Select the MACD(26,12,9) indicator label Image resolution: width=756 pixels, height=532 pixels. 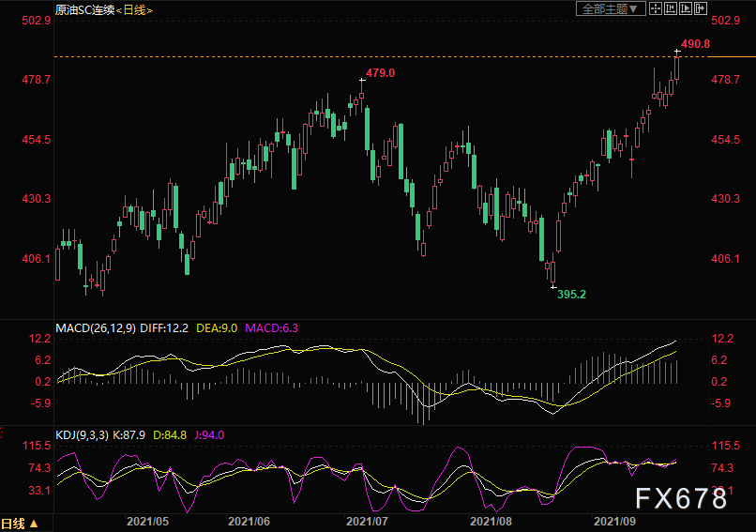(96, 328)
